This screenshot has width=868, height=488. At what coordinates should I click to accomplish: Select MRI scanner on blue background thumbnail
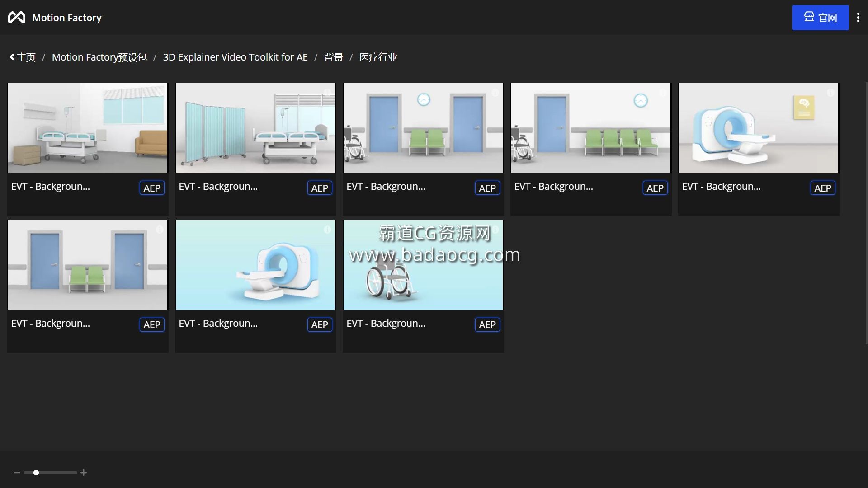point(255,265)
